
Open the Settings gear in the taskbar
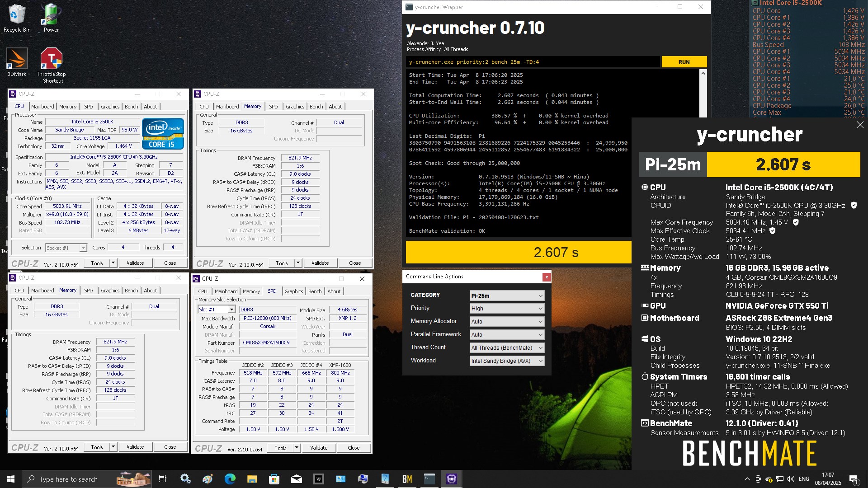tap(185, 479)
